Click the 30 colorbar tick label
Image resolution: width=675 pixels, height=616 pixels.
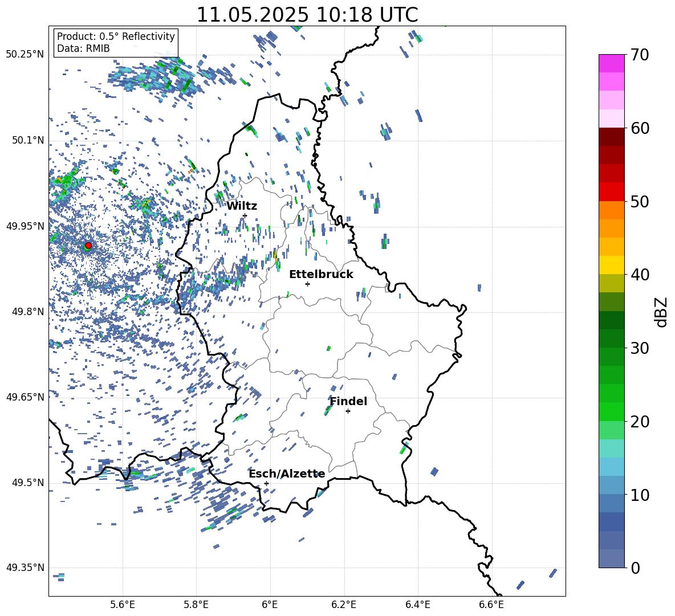[x=640, y=348]
